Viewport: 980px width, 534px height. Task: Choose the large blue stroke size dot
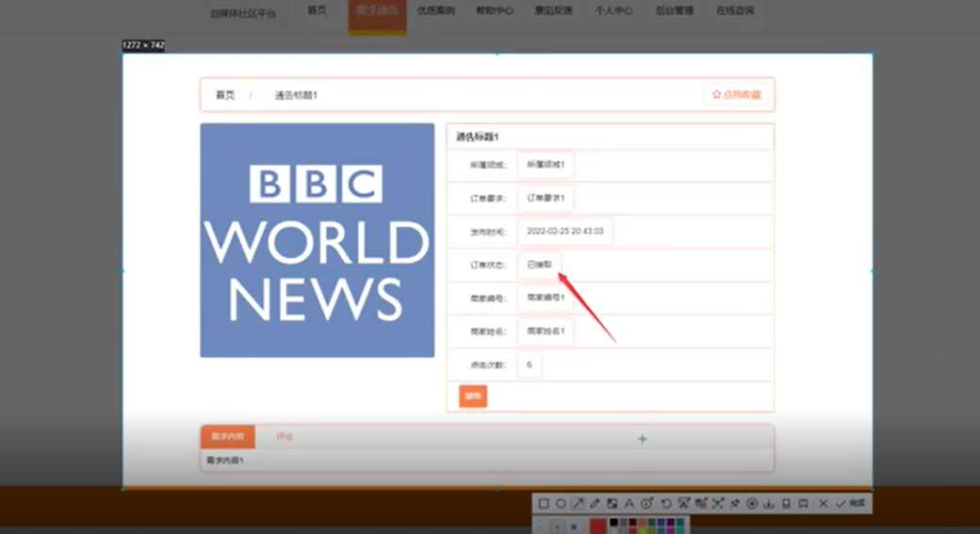pyautogui.click(x=574, y=526)
